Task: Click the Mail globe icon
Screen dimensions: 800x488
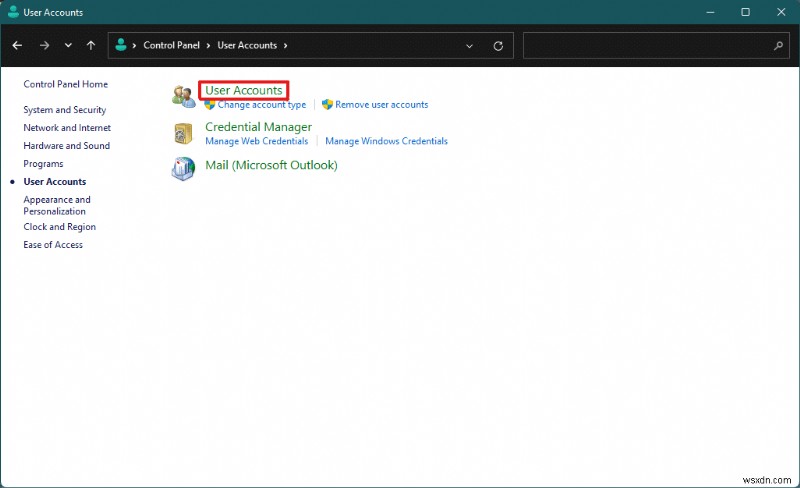Action: (x=183, y=169)
